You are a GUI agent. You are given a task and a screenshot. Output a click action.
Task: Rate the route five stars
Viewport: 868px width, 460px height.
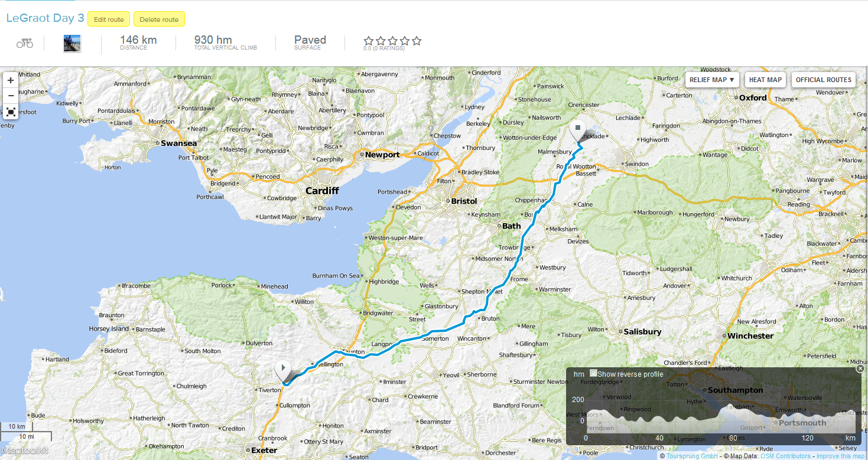pos(417,41)
